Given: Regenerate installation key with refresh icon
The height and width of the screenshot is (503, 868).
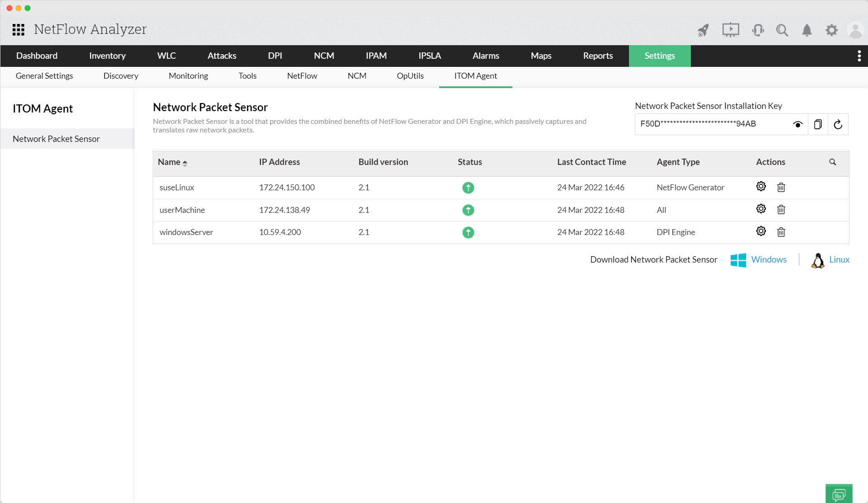Looking at the screenshot, I should [x=838, y=124].
